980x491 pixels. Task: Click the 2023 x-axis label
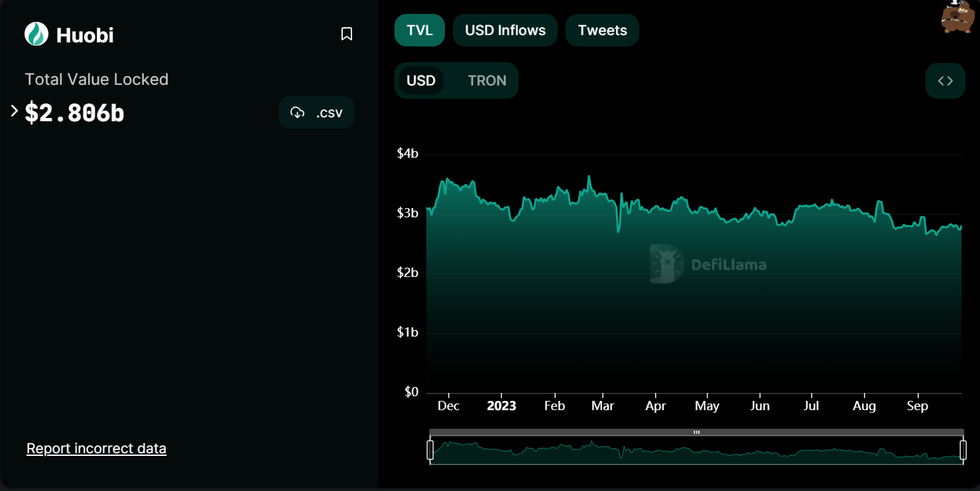tap(501, 406)
